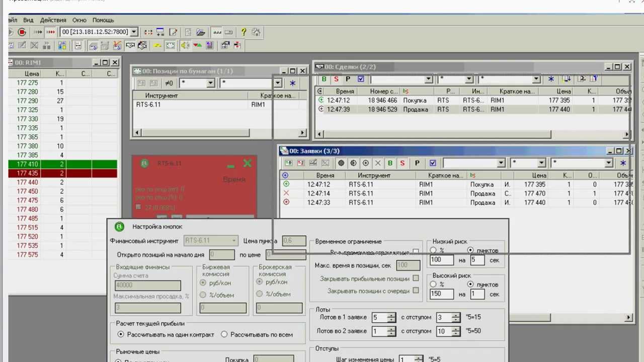Click the red-green arrows icon in toolbar
644x362 pixels.
(197, 45)
